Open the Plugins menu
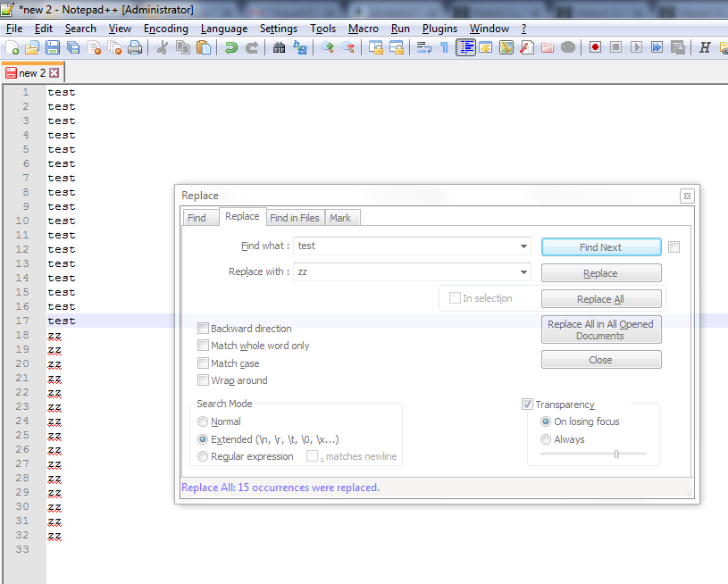 [439, 29]
